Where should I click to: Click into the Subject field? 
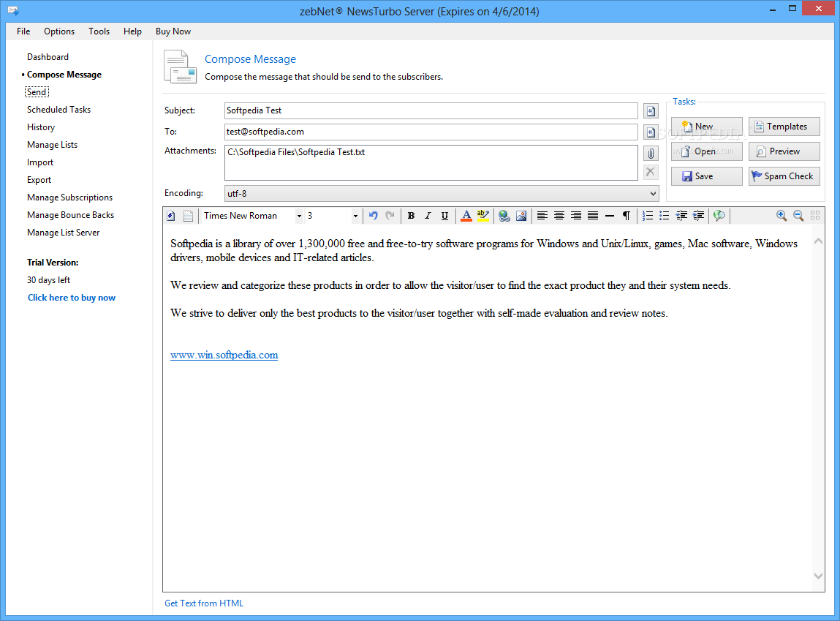pos(431,111)
